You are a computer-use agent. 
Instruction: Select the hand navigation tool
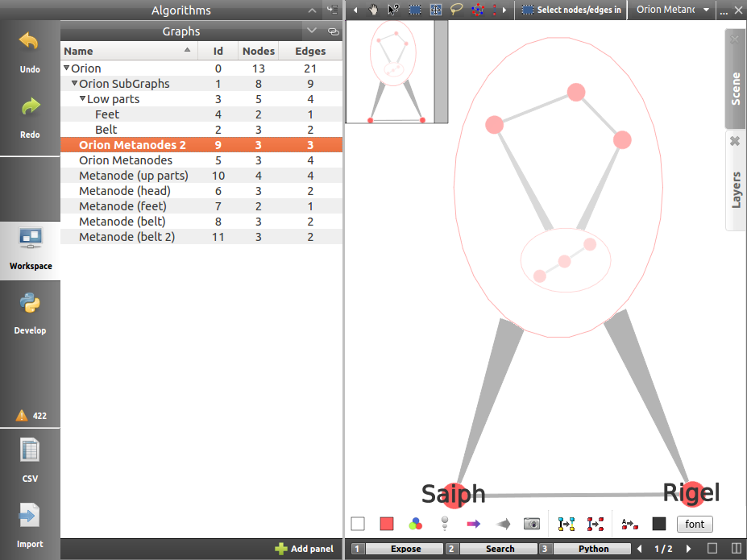tap(374, 10)
